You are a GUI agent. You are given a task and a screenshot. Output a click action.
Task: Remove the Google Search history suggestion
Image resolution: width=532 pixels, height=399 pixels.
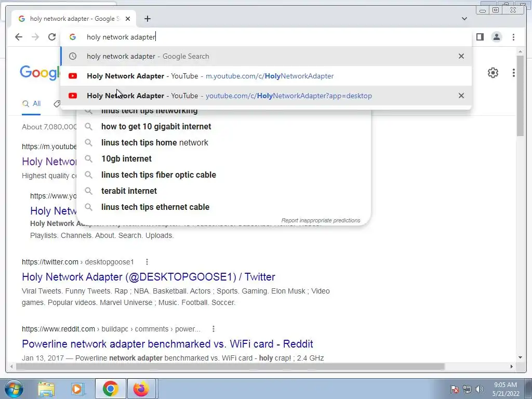[461, 56]
